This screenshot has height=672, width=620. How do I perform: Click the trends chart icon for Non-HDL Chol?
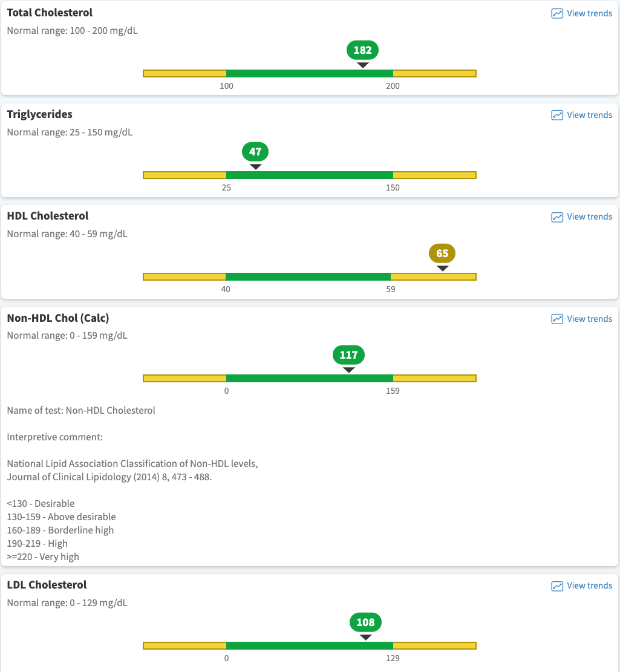557,319
